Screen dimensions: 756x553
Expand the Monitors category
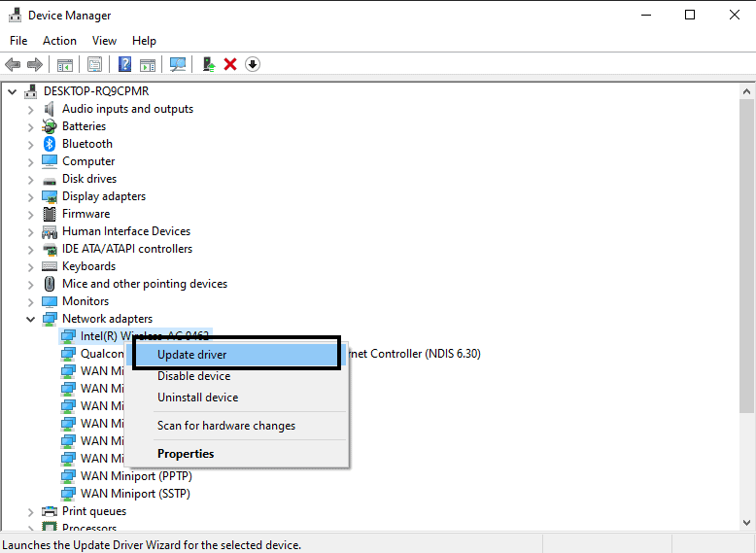[31, 302]
